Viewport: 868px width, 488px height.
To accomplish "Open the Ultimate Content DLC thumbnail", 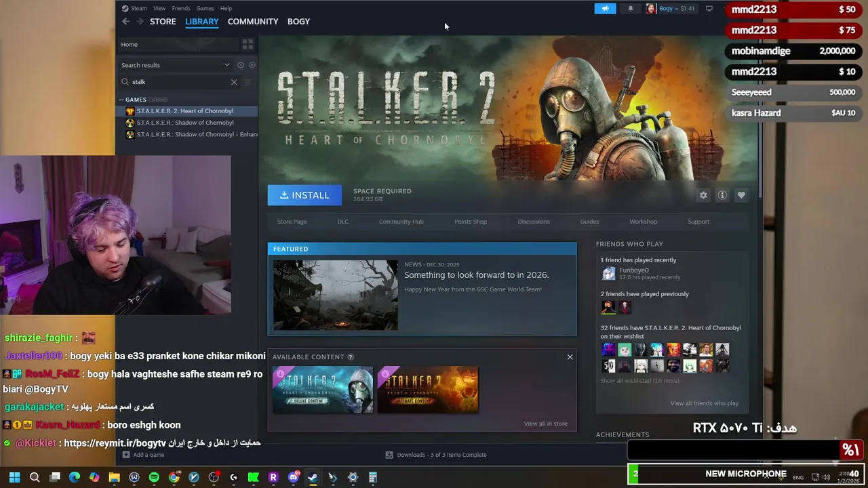I will 428,390.
